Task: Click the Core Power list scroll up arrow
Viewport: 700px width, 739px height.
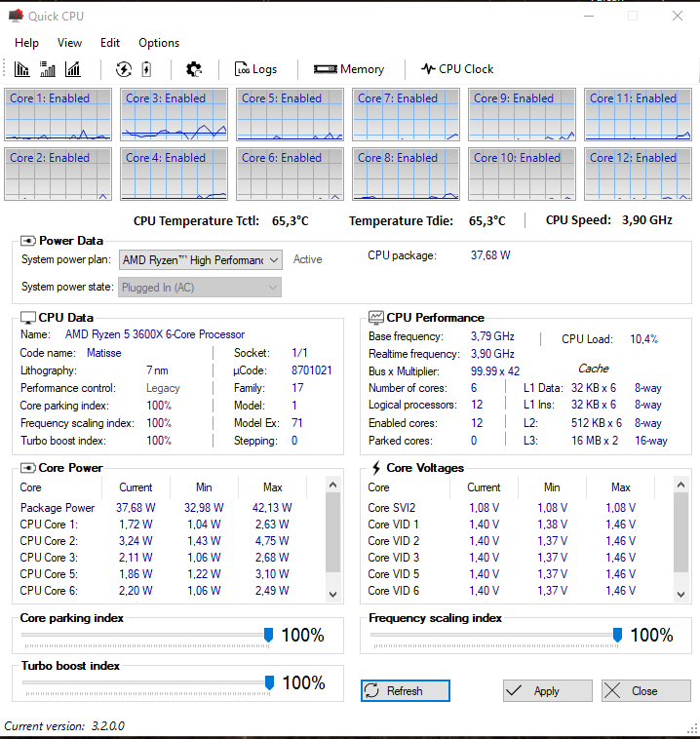Action: point(332,485)
